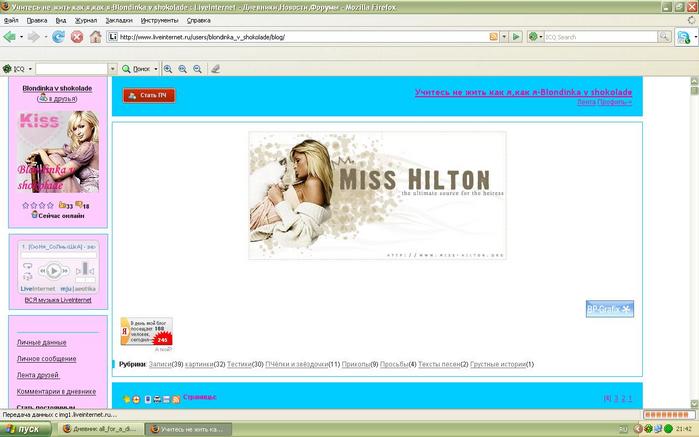
Task: Stop loading with the red Stop icon
Action: pos(77,37)
